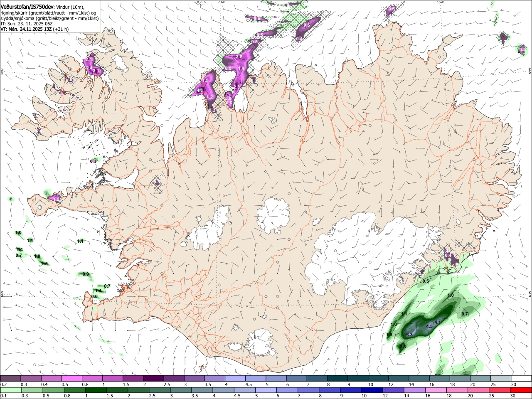Click the 6.3 rain value offshore
The image size is (532, 399).
pos(409,335)
